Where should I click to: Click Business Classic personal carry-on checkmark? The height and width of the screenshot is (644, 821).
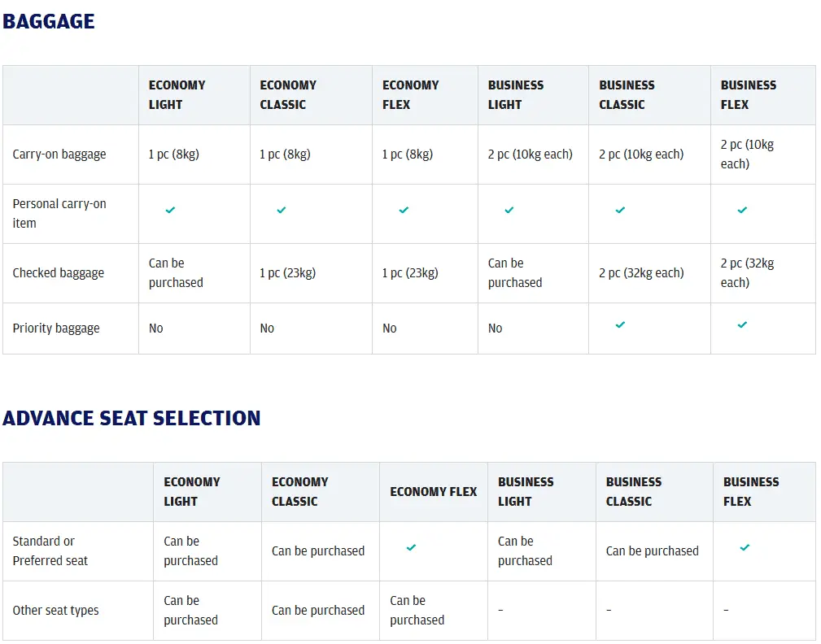pyautogui.click(x=620, y=210)
